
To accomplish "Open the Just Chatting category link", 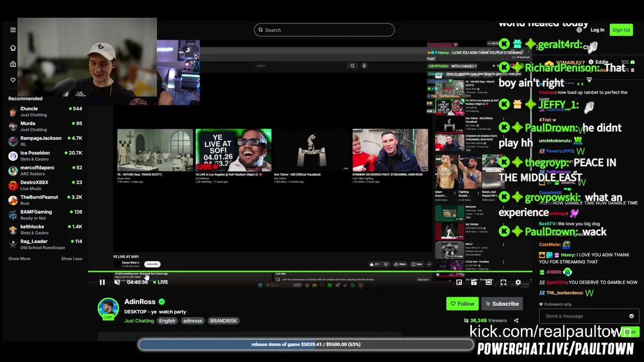I will 139,321.
